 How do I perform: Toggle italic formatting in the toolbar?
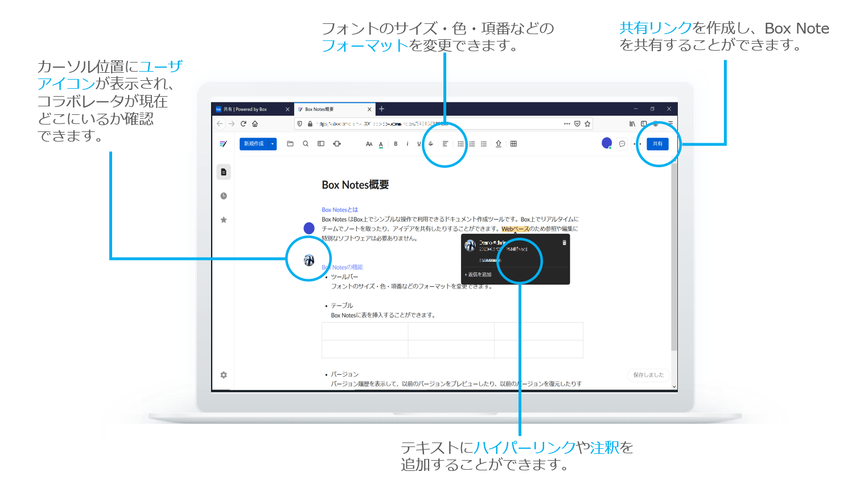[x=407, y=143]
